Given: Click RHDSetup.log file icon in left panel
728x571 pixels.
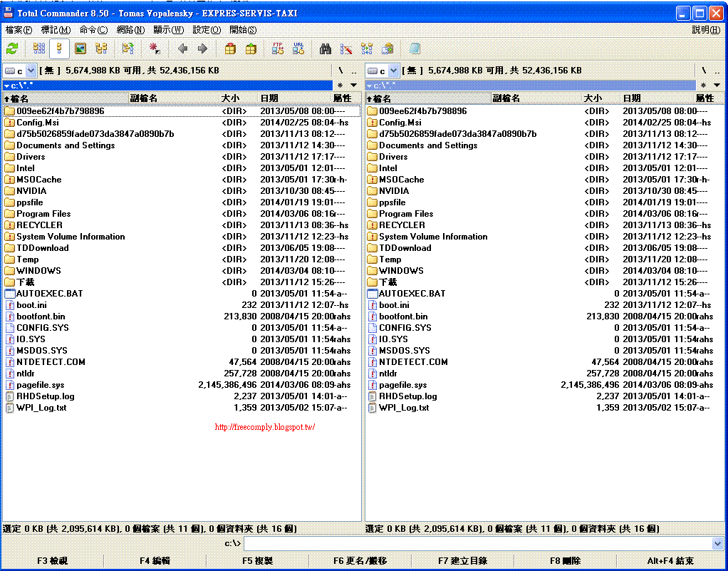Looking at the screenshot, I should coord(9,396).
